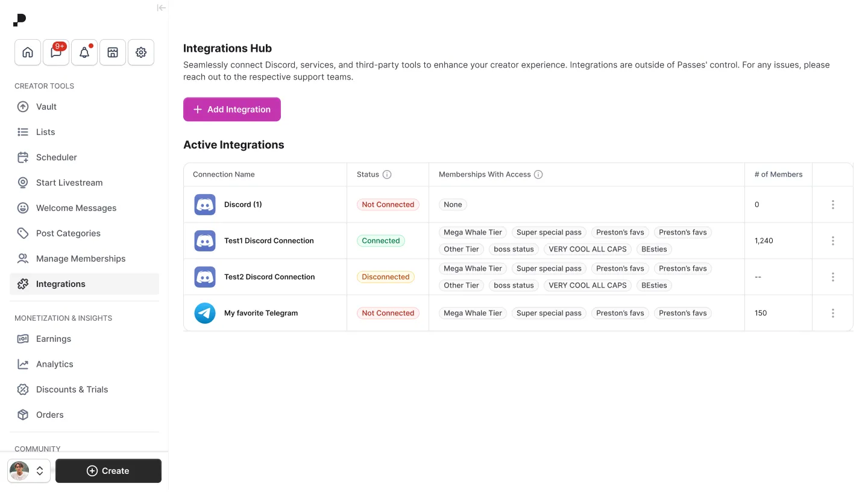Click the Passes logo at the top left

click(x=19, y=19)
